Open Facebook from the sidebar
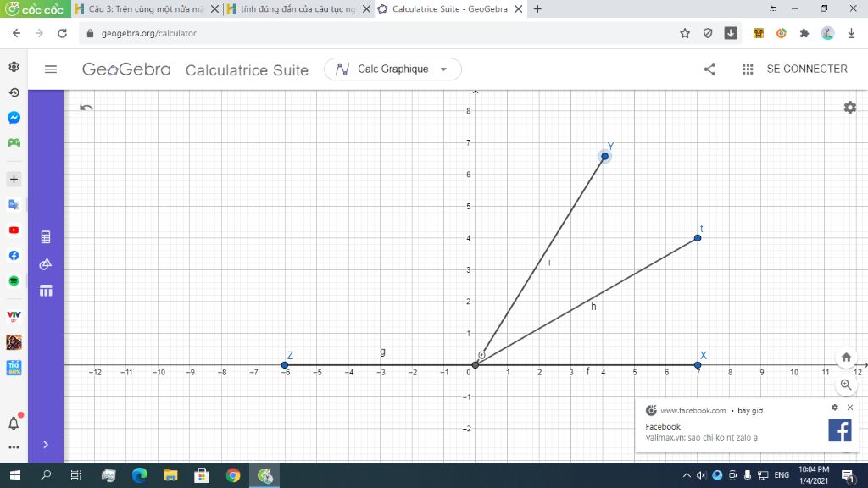868x488 pixels. pos(14,256)
